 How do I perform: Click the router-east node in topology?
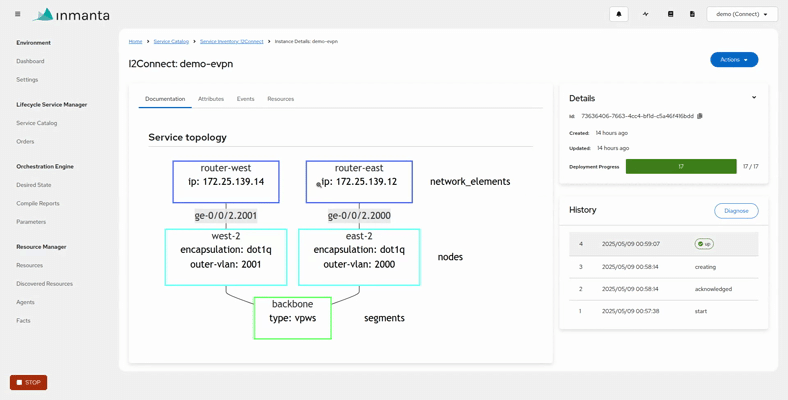[x=359, y=182]
